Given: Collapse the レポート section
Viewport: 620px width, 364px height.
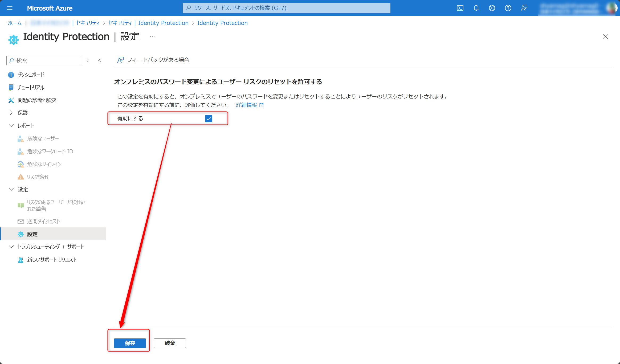Looking at the screenshot, I should point(11,125).
